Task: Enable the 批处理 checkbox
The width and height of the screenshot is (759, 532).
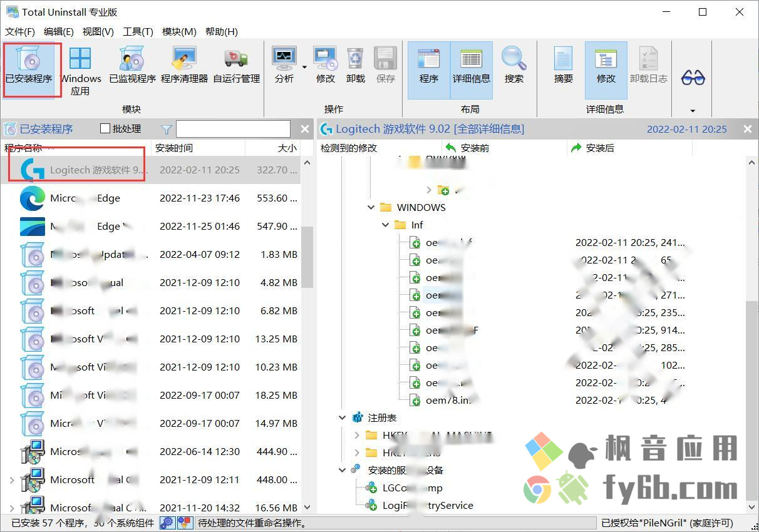Action: pos(105,129)
